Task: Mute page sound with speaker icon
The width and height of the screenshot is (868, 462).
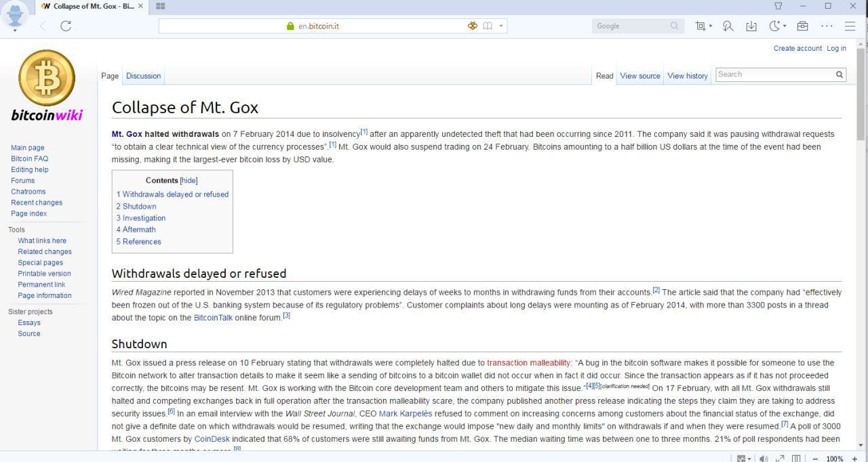Action: [764, 459]
